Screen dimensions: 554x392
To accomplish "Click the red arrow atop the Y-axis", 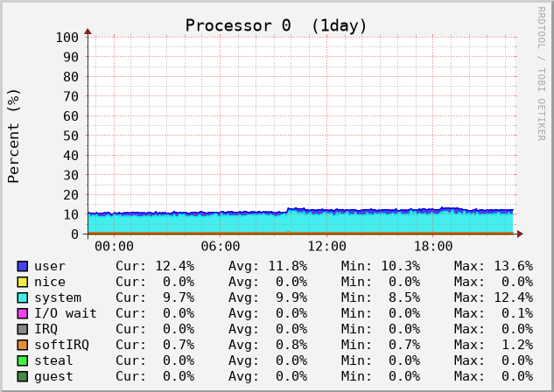I will (88, 31).
